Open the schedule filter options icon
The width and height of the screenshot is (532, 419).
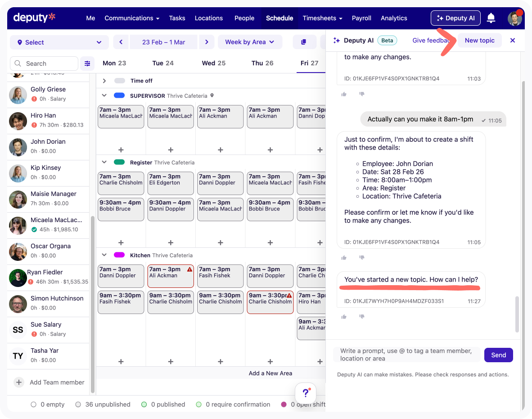click(x=87, y=64)
